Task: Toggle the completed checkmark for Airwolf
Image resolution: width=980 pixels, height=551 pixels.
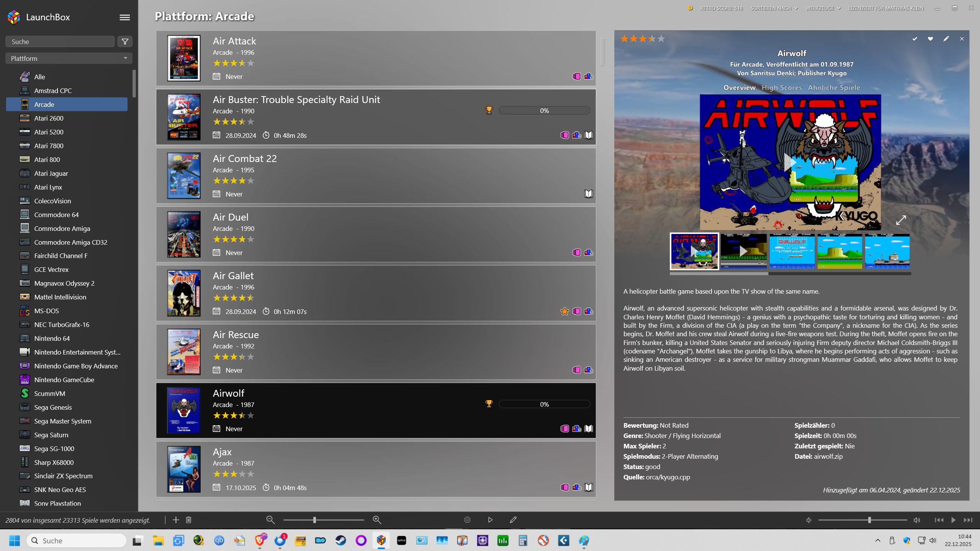Action: point(915,39)
